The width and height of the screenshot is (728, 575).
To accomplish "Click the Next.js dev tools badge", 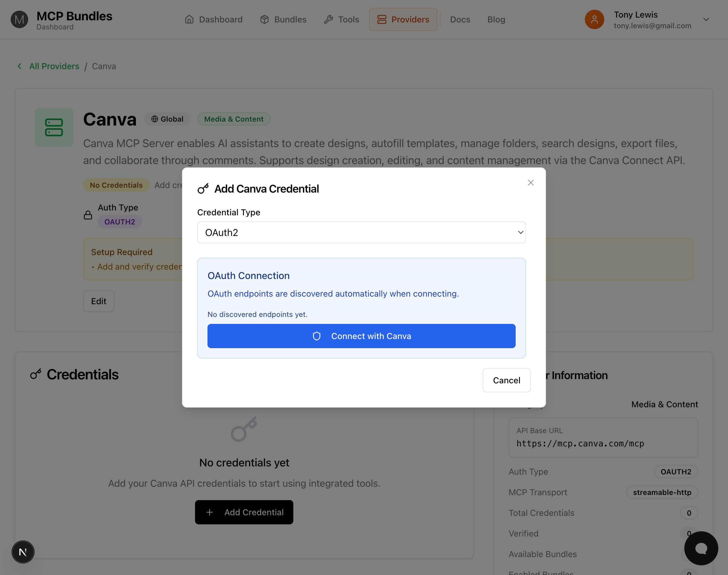I will coord(23,552).
